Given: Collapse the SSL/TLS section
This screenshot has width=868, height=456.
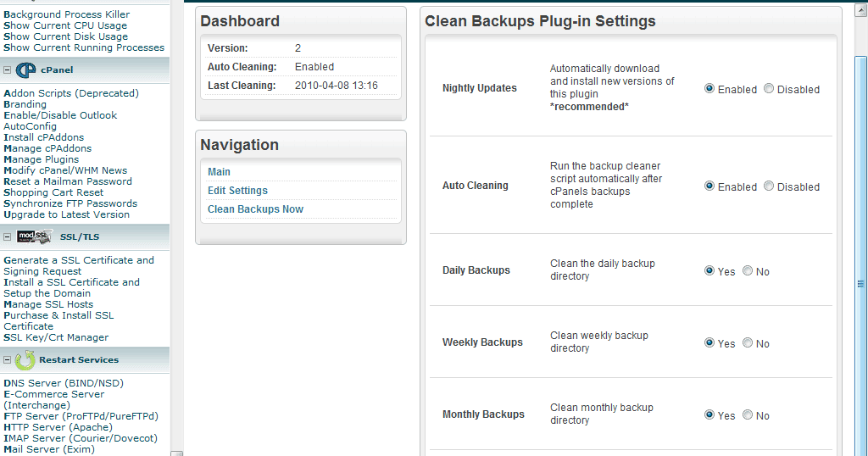Looking at the screenshot, I should click(x=7, y=236).
